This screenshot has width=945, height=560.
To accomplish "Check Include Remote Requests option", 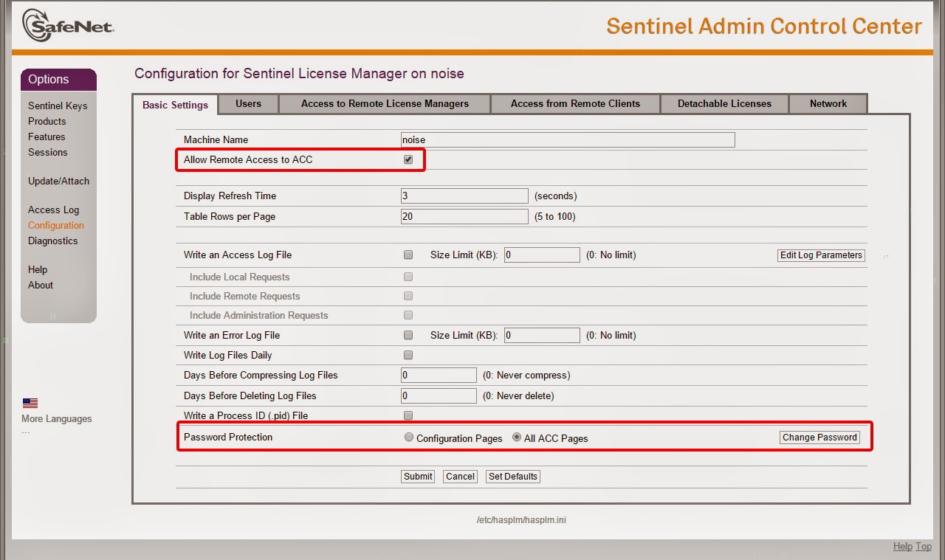I will click(408, 297).
